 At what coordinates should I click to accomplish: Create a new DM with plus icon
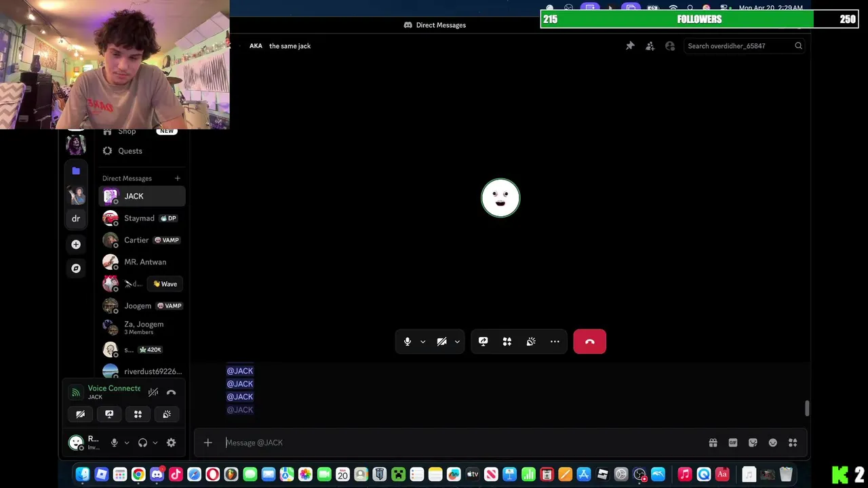[178, 178]
